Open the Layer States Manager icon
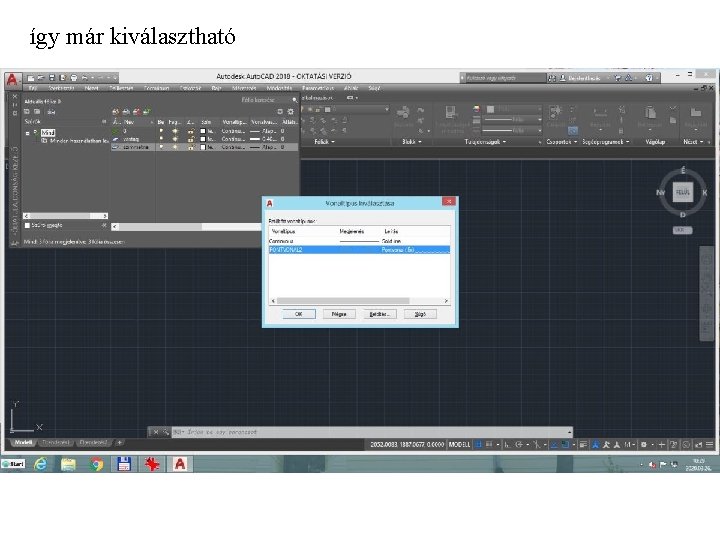Screen dimensions: 720x540 [x=51, y=112]
